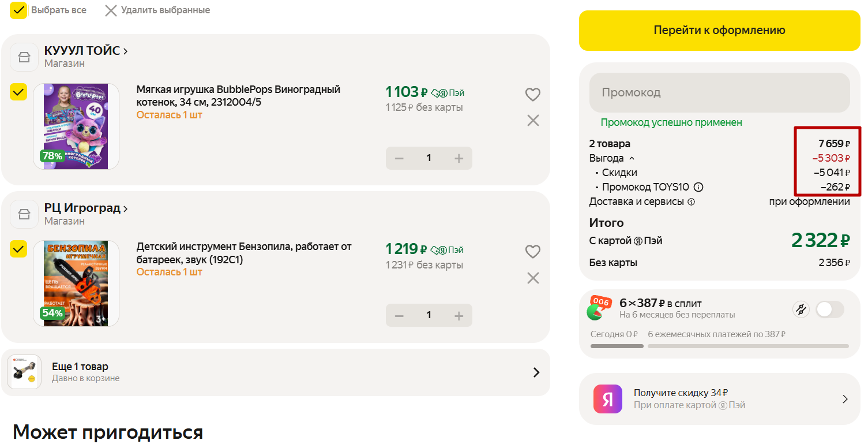Add BubblePops kitten toy to favorites heart
The width and height of the screenshot is (868, 444).
coord(533,94)
